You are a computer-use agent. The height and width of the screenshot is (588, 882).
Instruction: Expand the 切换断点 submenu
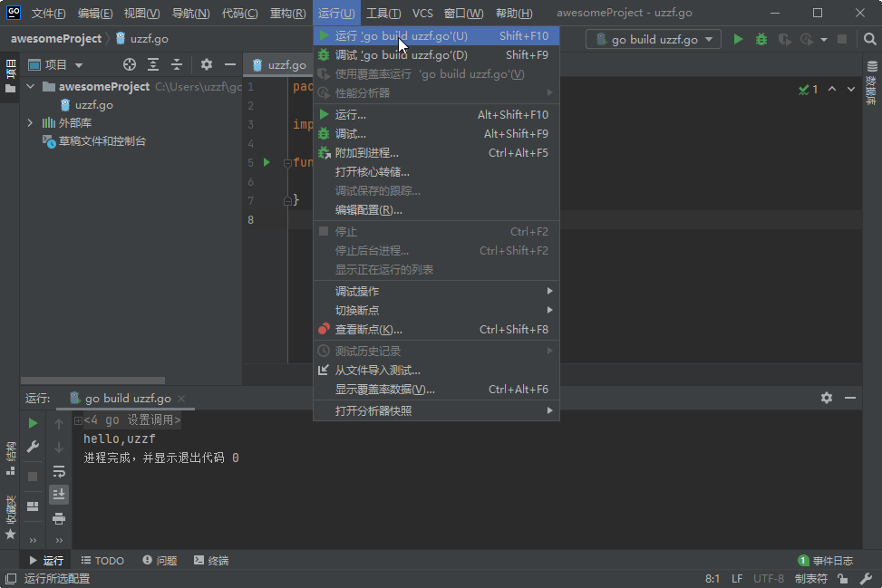[437, 310]
